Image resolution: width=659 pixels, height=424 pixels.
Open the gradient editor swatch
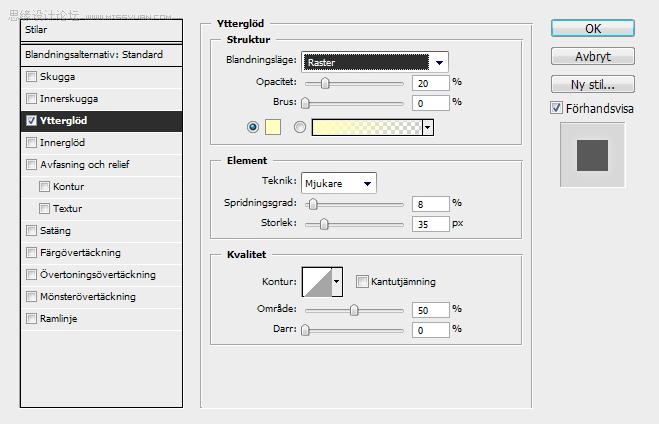coord(367,127)
